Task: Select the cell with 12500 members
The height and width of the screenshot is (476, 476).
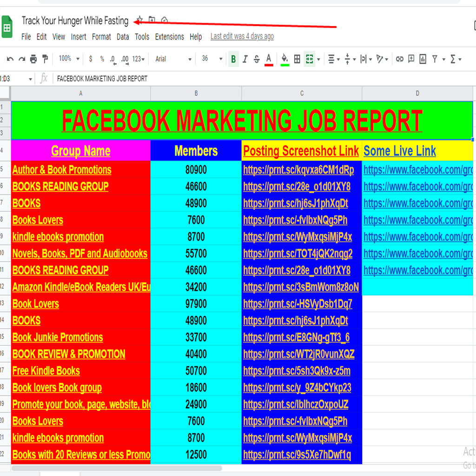Action: (x=196, y=455)
